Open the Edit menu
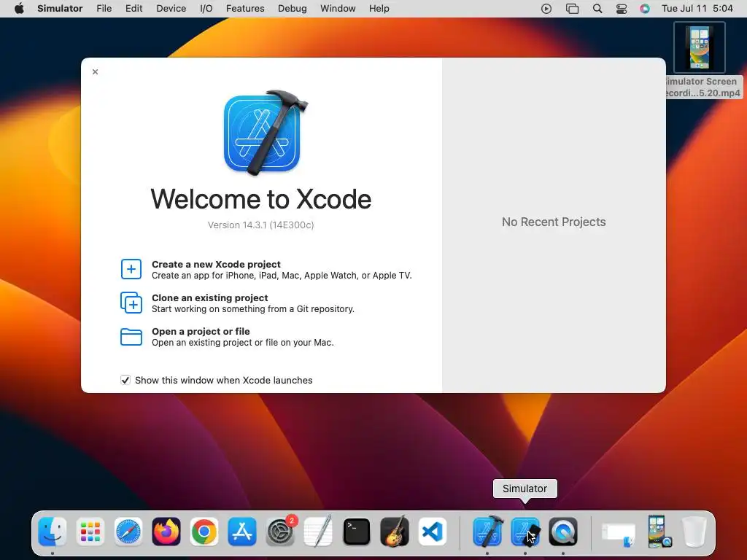Viewport: 747px width, 560px height. tap(134, 9)
